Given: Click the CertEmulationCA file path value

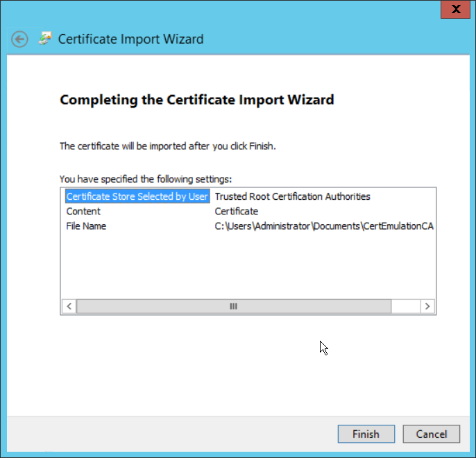Looking at the screenshot, I should [x=323, y=226].
